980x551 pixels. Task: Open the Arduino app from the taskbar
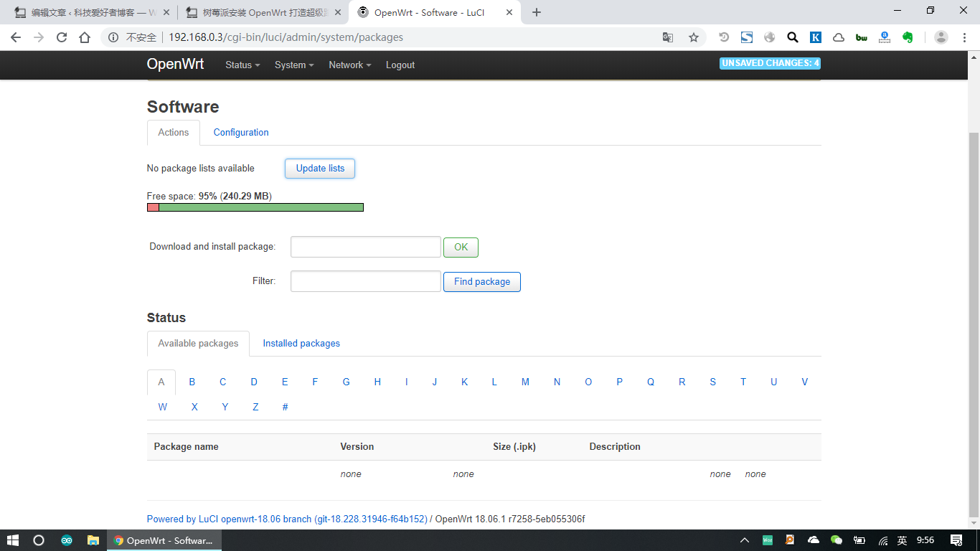(67, 540)
